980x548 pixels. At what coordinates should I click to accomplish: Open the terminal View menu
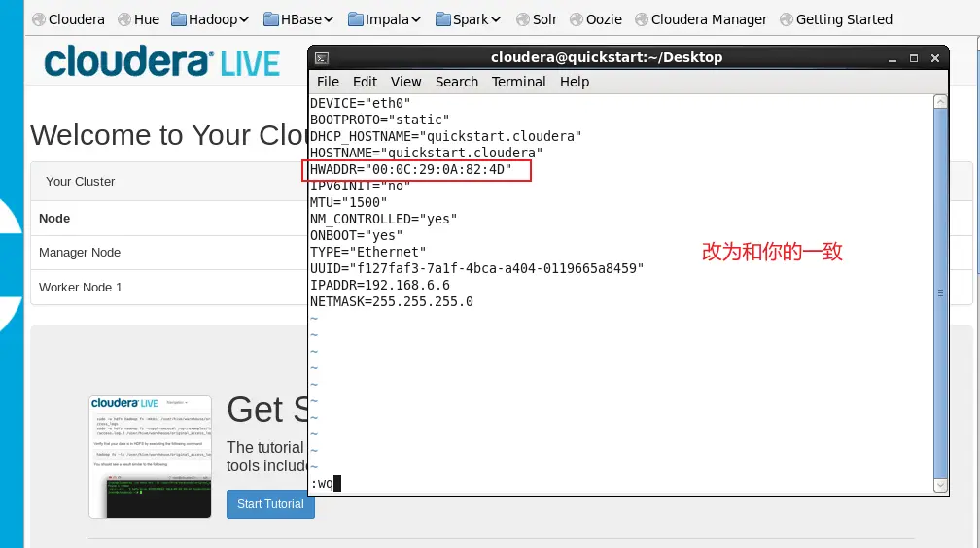(x=405, y=82)
